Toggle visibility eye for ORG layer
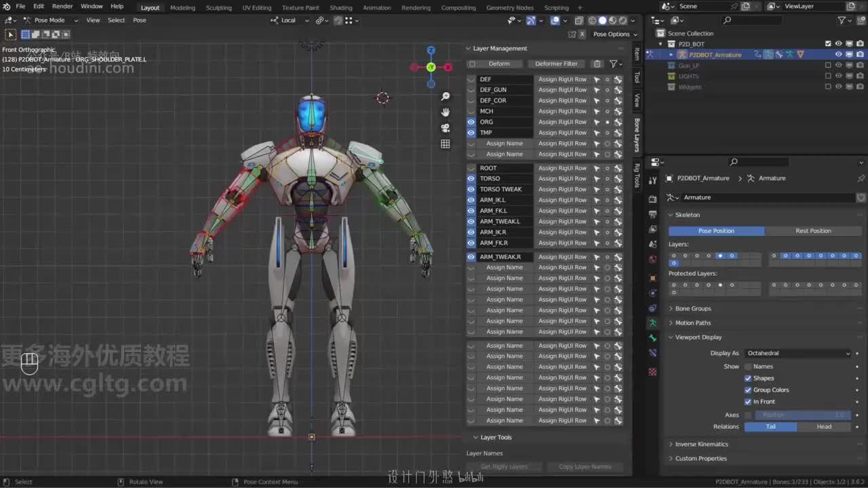This screenshot has height=488, width=868. [471, 122]
